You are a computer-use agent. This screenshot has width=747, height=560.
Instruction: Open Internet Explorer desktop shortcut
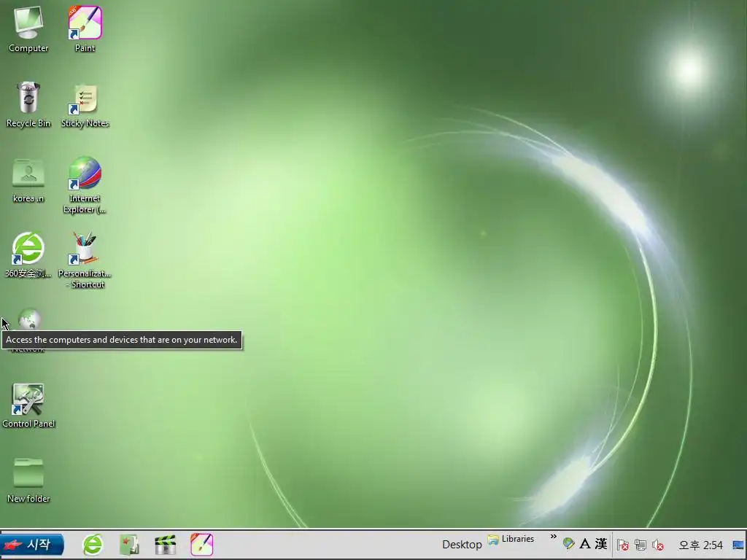click(85, 184)
